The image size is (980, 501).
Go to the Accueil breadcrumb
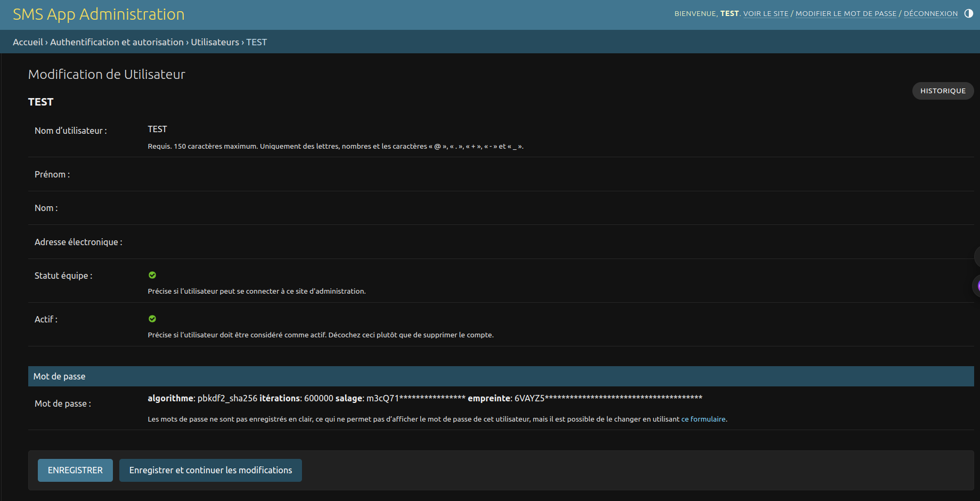[28, 42]
